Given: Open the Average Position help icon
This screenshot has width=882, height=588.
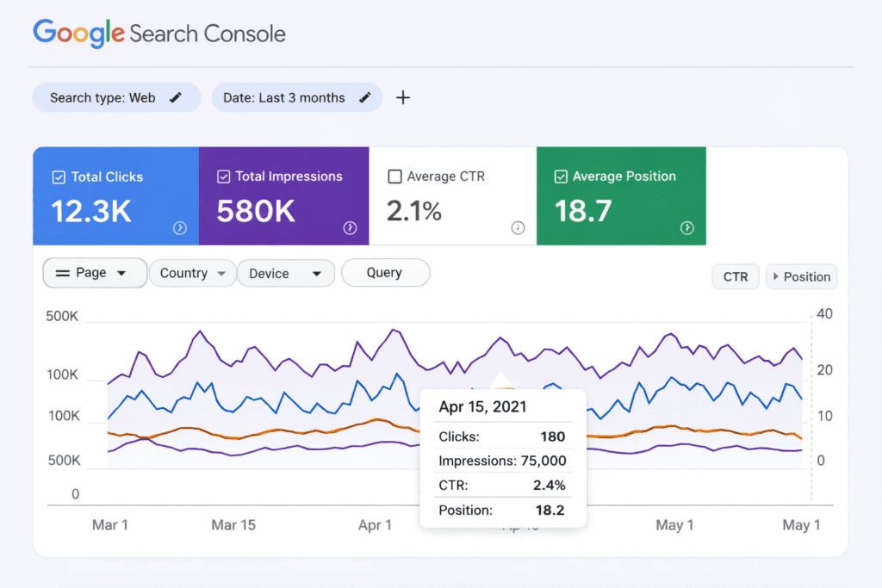Looking at the screenshot, I should click(686, 228).
